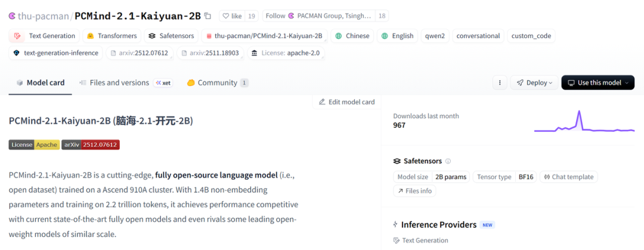Click the NEW badge by Inference Providers
Viewport: 644px width, 250px height.
pyautogui.click(x=488, y=225)
